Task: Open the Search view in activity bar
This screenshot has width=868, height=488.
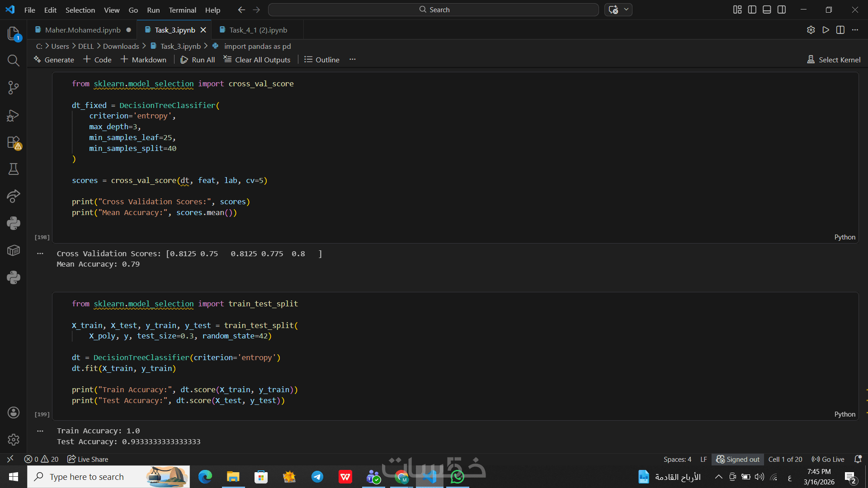Action: pyautogui.click(x=13, y=61)
